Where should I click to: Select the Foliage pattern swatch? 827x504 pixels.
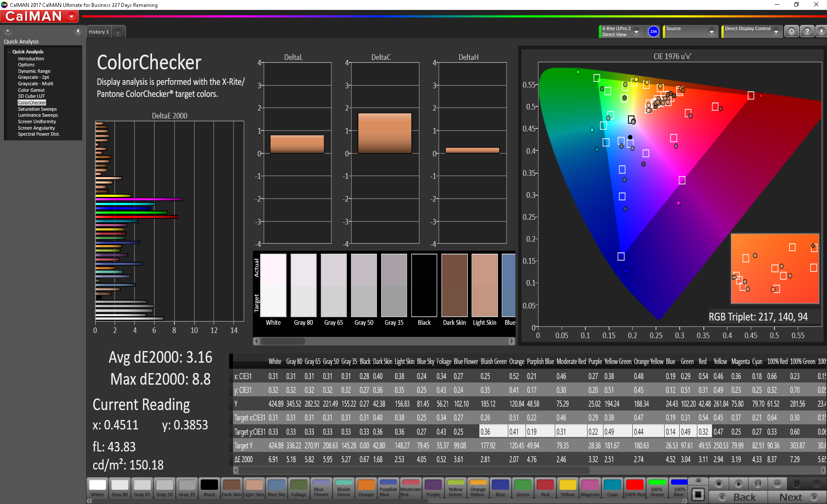299,488
